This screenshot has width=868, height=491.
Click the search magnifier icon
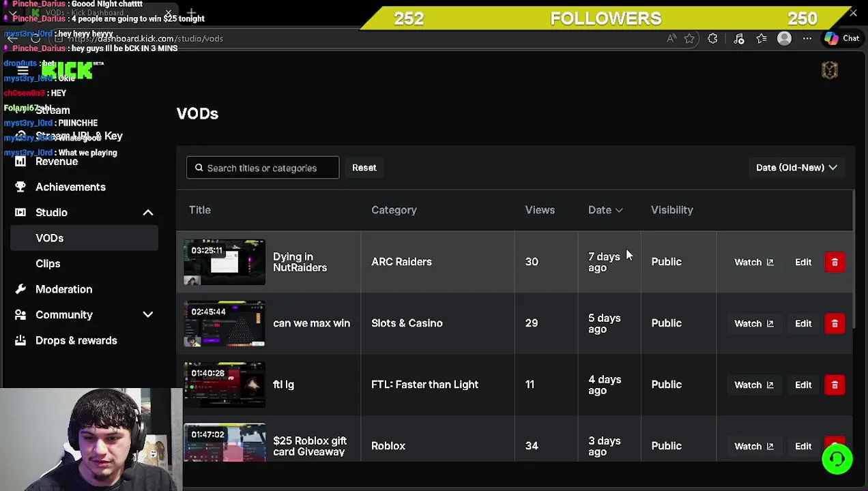point(199,168)
